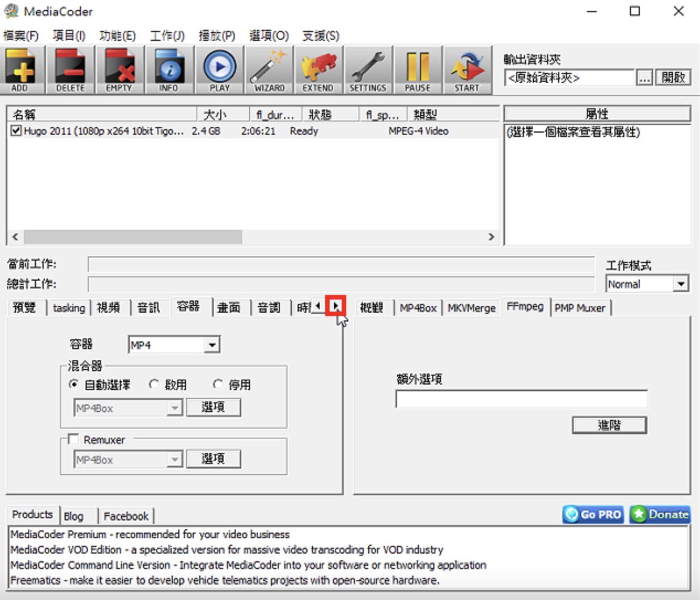Click the 開啟 output folder button
This screenshot has width=700, height=600.
pyautogui.click(x=673, y=77)
